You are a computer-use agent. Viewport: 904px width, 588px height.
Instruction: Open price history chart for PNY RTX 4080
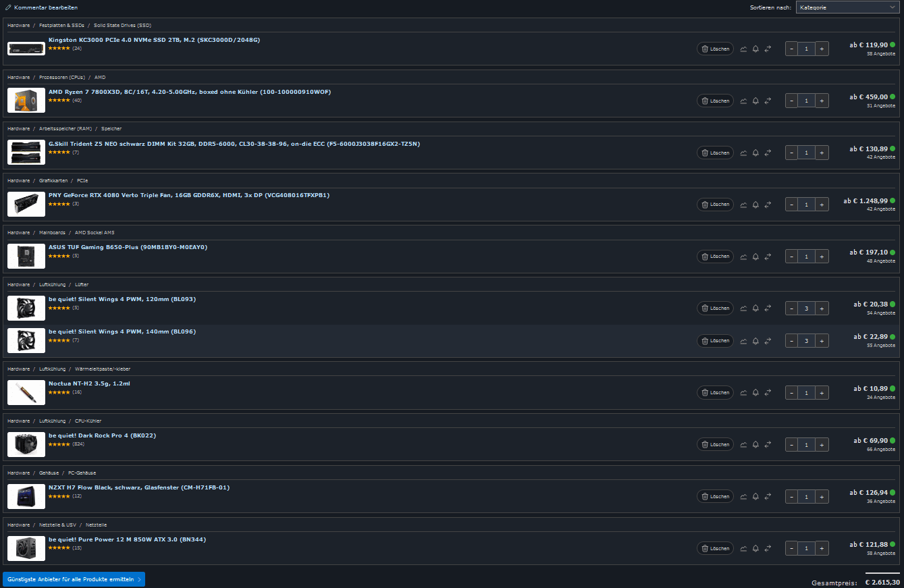[x=743, y=205]
